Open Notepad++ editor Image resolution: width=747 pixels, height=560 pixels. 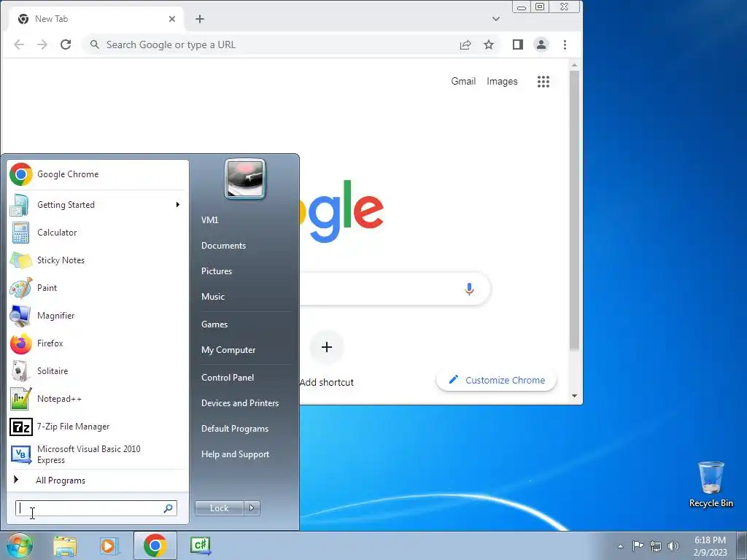pyautogui.click(x=97, y=399)
